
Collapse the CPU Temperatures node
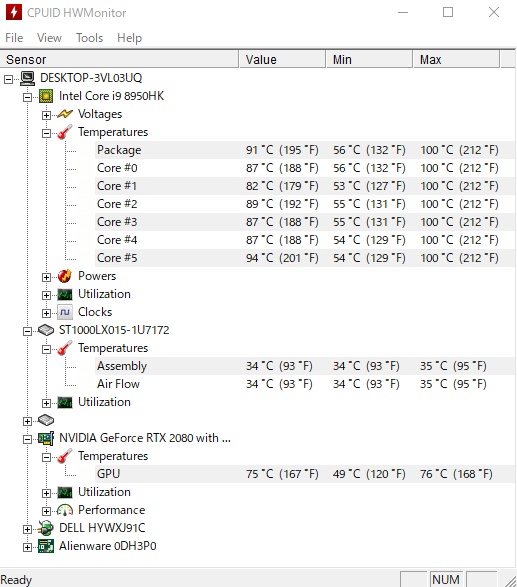pyautogui.click(x=46, y=133)
